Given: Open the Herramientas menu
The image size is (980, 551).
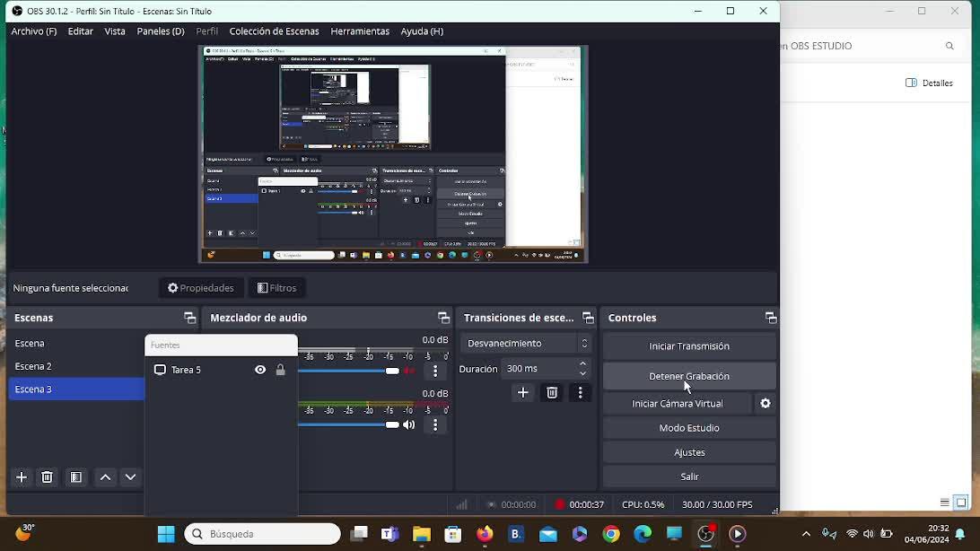Looking at the screenshot, I should point(360,31).
